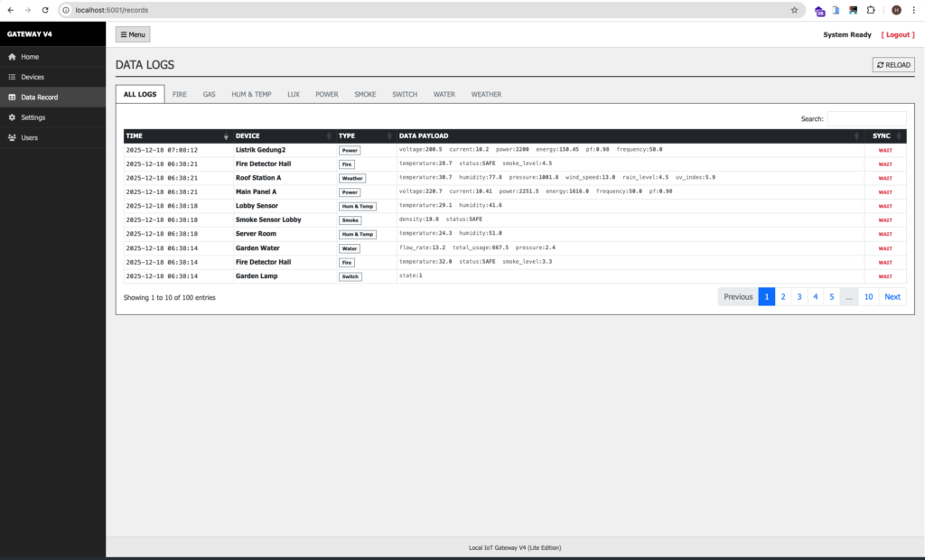Switch to the FIRE logs tab
This screenshot has width=925, height=560.
(x=180, y=94)
